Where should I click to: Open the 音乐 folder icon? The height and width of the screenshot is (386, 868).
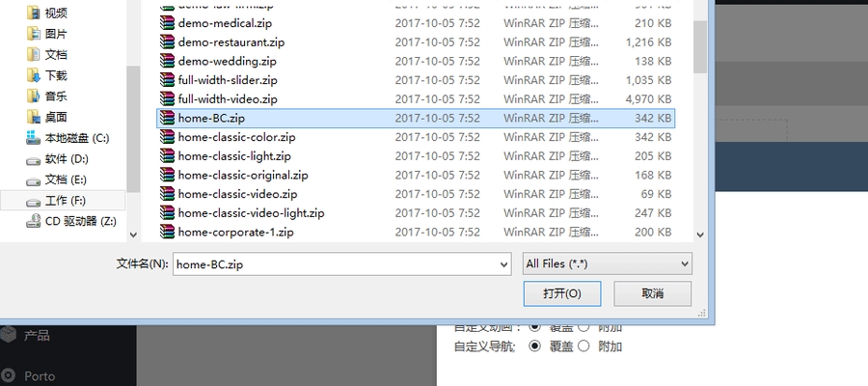coord(34,96)
